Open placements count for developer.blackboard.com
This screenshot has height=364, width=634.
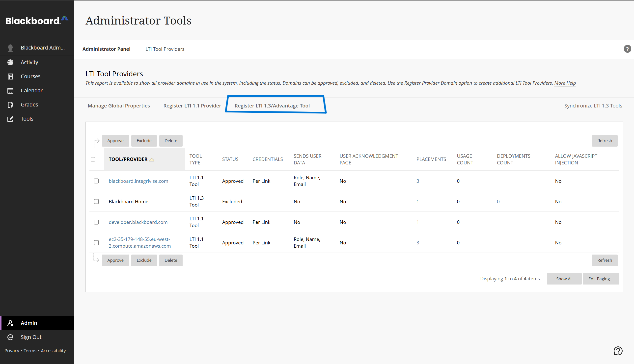(418, 222)
